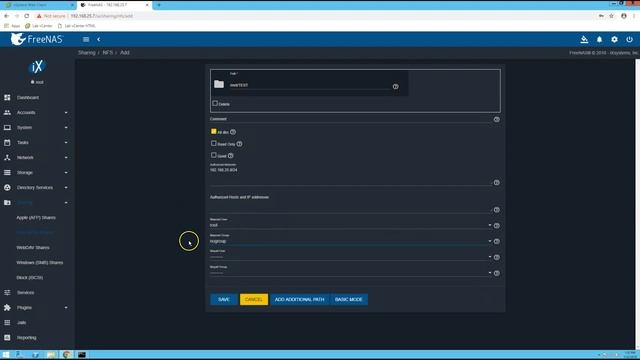Viewport: 640px width, 360px height.
Task: Open the help icon for Mapall Group
Action: click(x=496, y=273)
